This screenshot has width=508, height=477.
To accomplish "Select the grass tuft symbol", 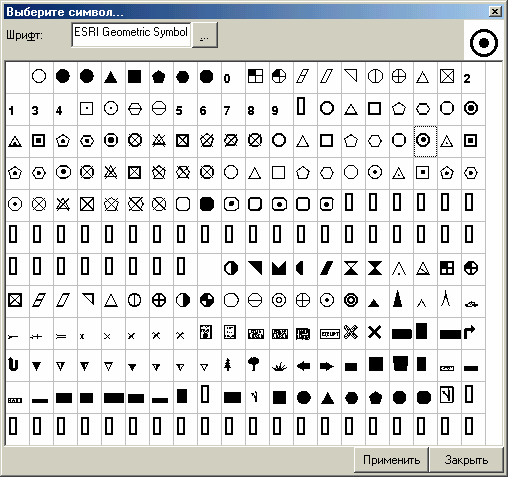I will pos(279,367).
